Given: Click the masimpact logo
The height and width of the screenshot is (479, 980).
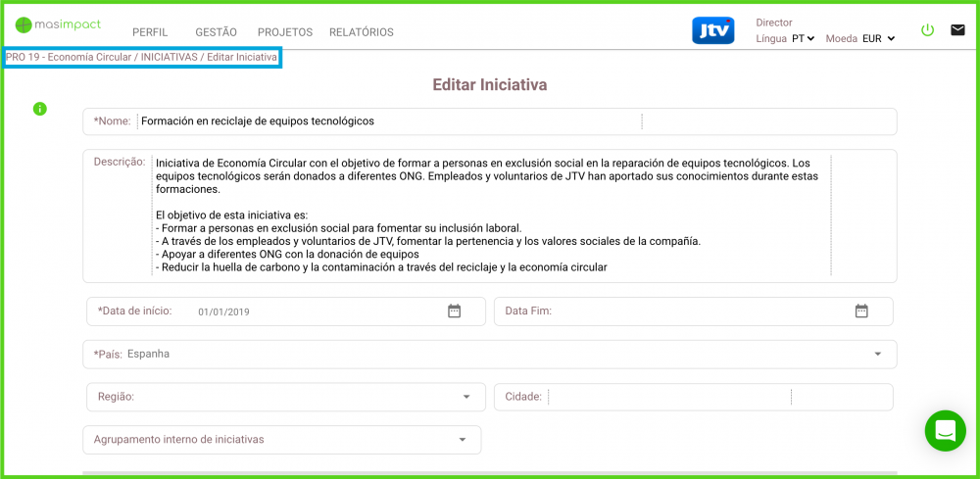Looking at the screenshot, I should 59,24.
